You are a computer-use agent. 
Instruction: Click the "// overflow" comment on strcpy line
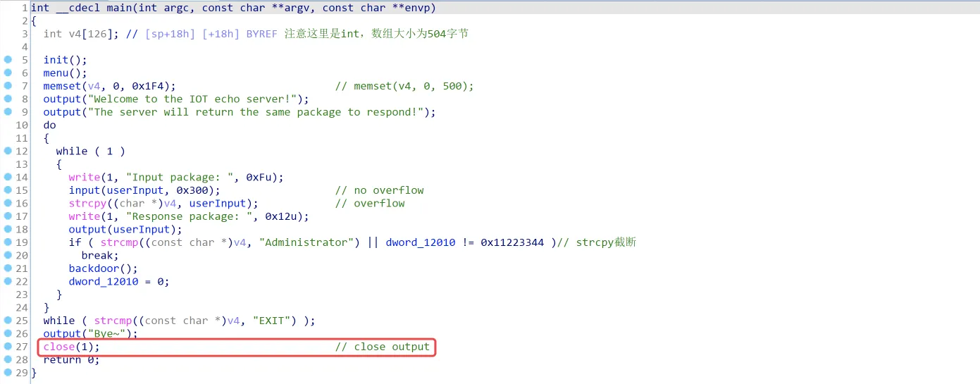(x=370, y=203)
